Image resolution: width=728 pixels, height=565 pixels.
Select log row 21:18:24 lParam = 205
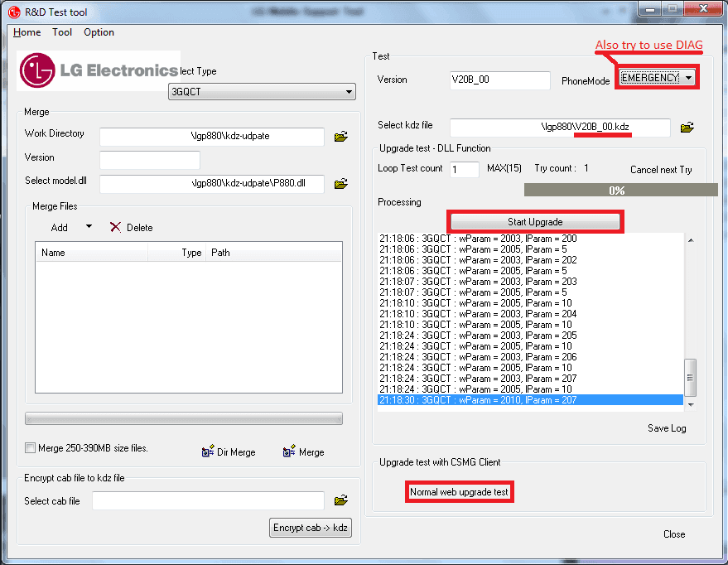(530, 336)
